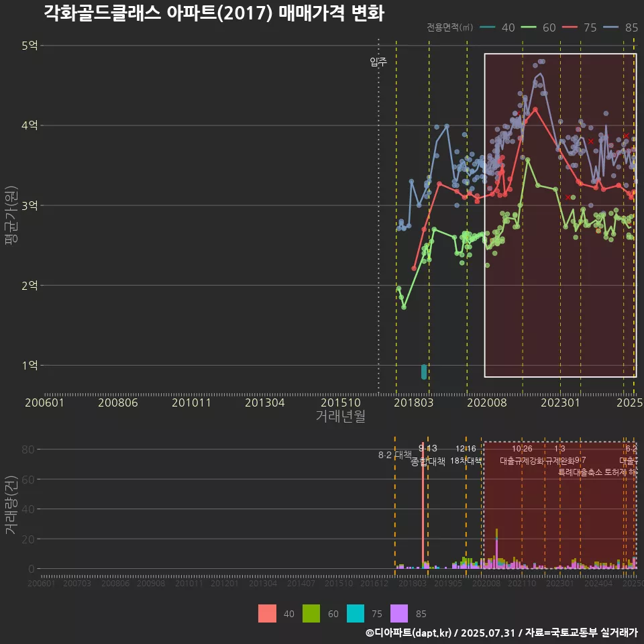Click the 입주 move-in marker label
This screenshot has height=644, width=644.
(x=378, y=62)
